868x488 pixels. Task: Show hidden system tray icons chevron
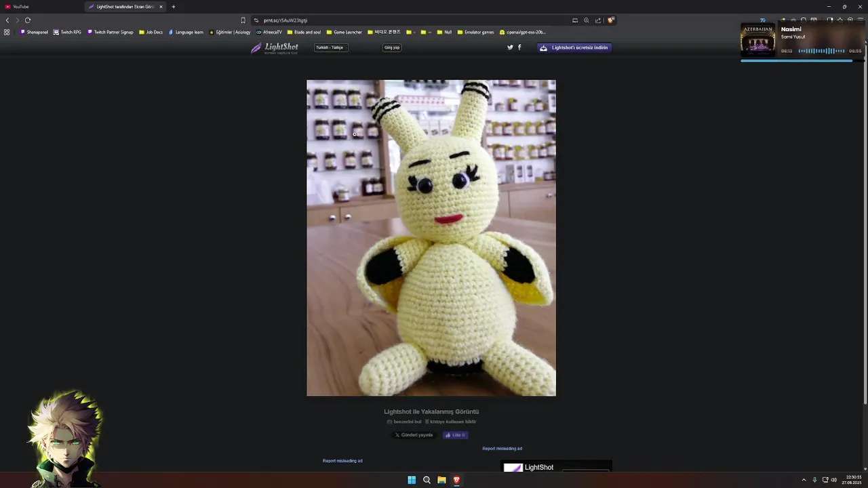pyautogui.click(x=804, y=480)
